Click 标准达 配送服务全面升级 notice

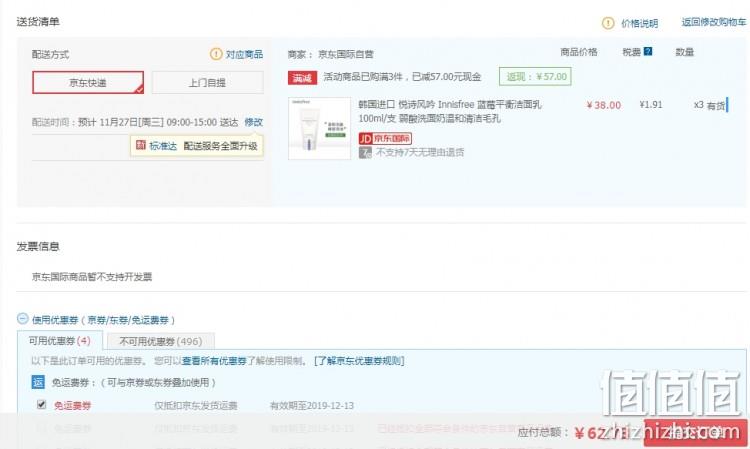(197, 146)
